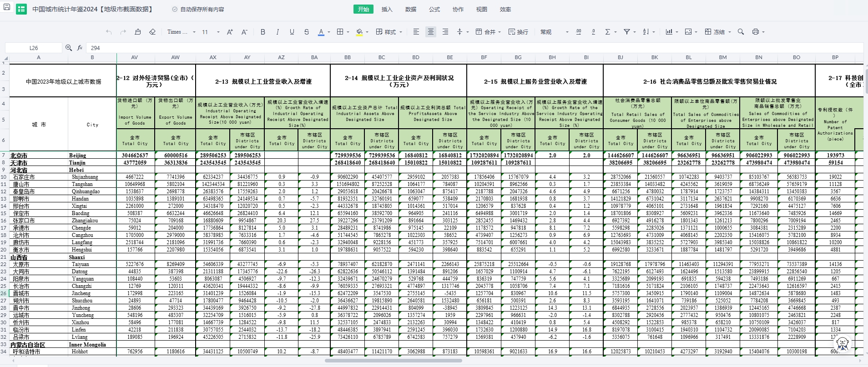
Task: Select row 26 header
Action: coord(4,293)
